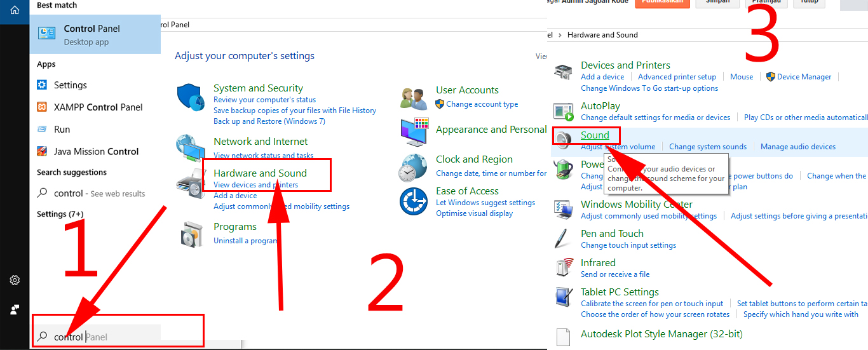Viewport: 868px width, 350px height.
Task: Click the XAMPP Control Panel icon
Action: pos(42,107)
